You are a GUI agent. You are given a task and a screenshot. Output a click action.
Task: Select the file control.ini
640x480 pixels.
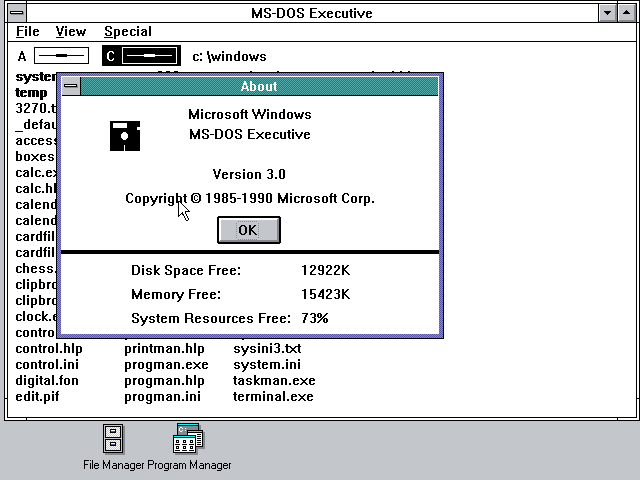[47, 364]
